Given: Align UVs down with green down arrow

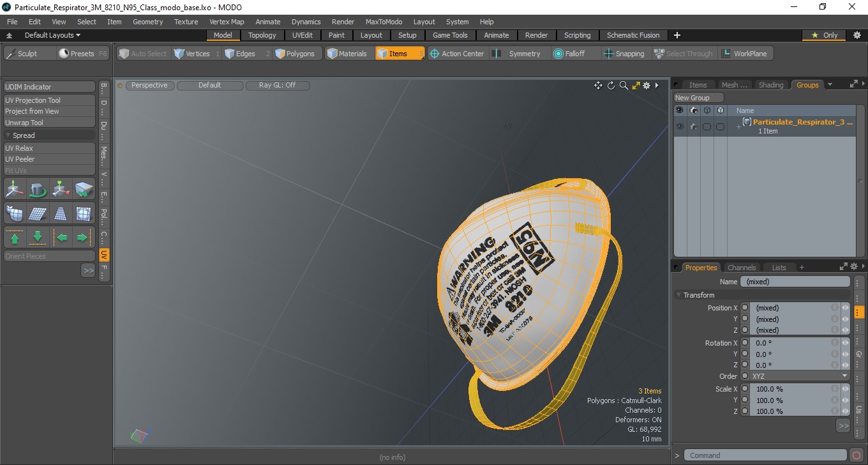Looking at the screenshot, I should pyautogui.click(x=38, y=237).
